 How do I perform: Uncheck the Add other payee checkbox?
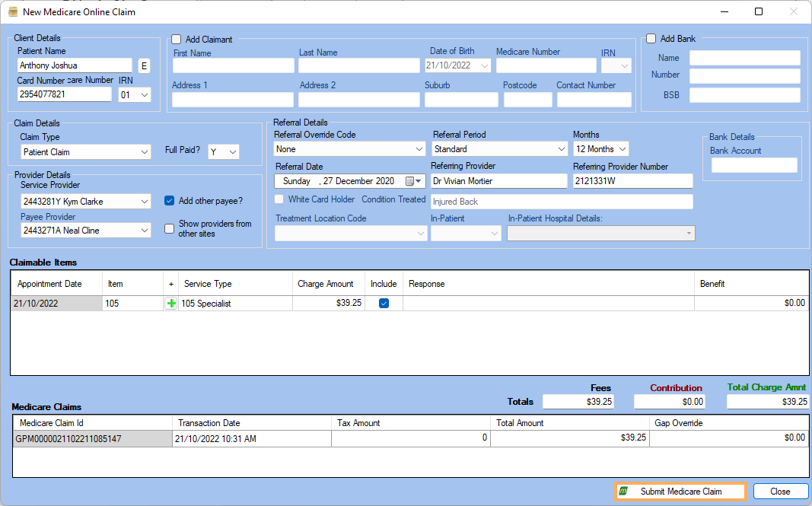[170, 200]
